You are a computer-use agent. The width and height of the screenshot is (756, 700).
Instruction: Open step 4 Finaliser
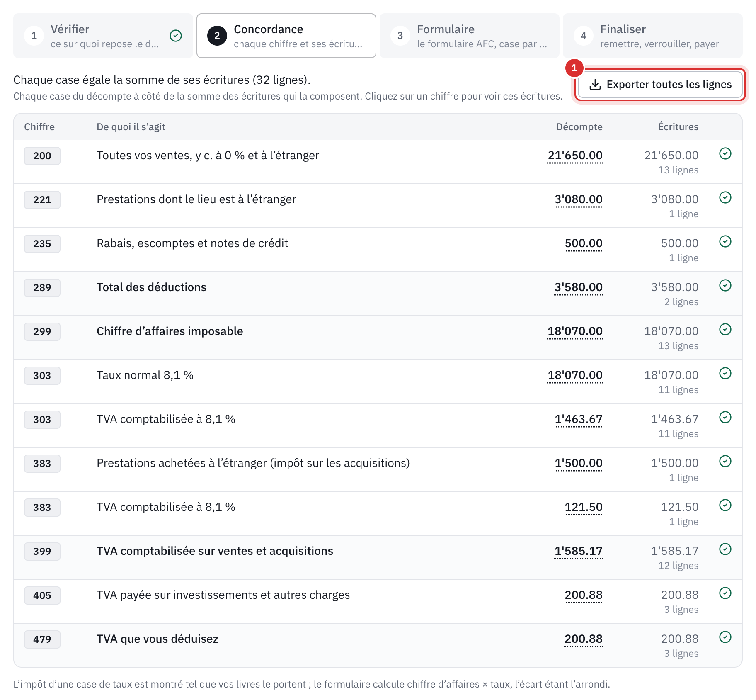(x=653, y=36)
